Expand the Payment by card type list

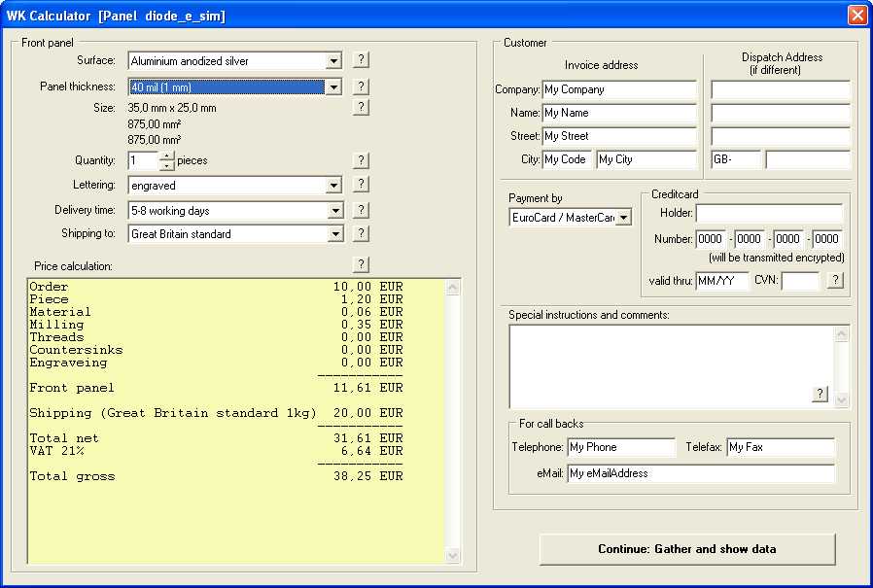[623, 218]
